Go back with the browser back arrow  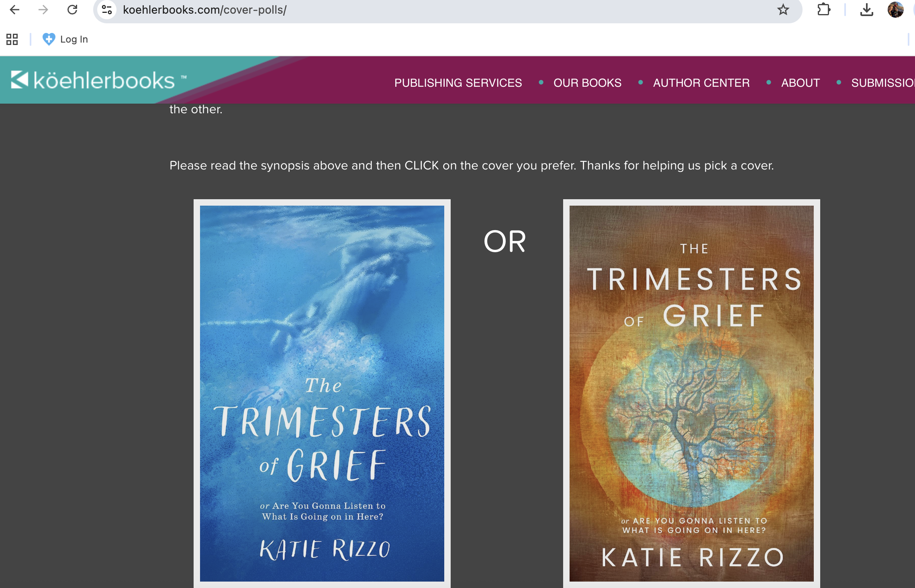point(14,10)
